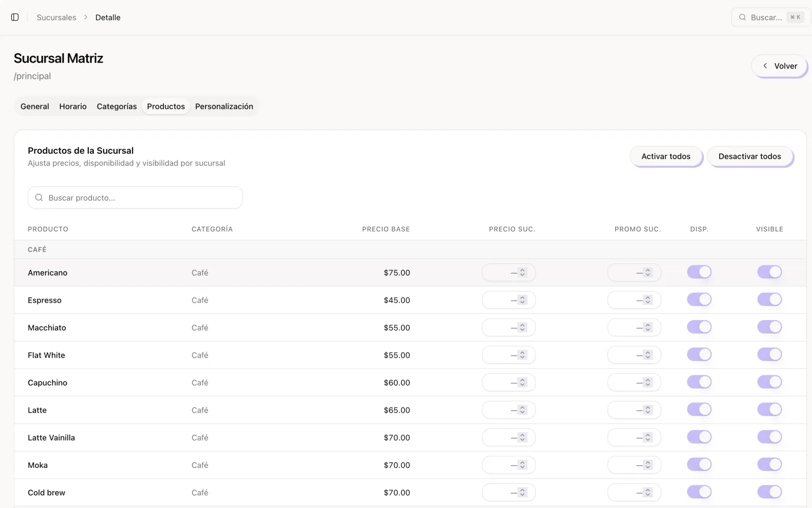
Task: Click the back chevron in Volver
Action: (x=765, y=66)
